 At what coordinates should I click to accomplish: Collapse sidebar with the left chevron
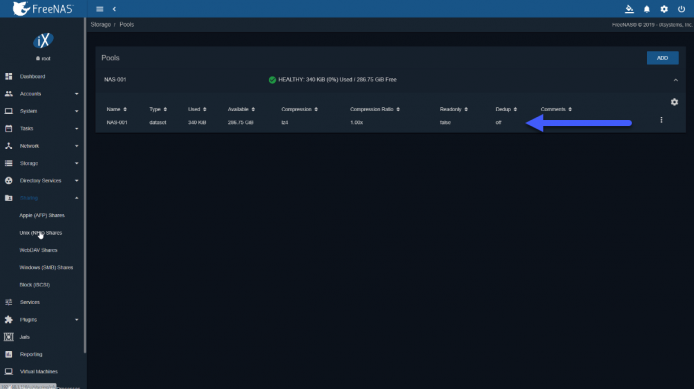pyautogui.click(x=114, y=9)
